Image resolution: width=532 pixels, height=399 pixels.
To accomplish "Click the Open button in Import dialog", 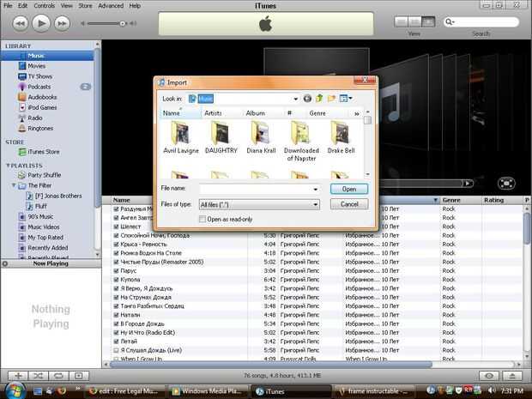I will point(349,189).
